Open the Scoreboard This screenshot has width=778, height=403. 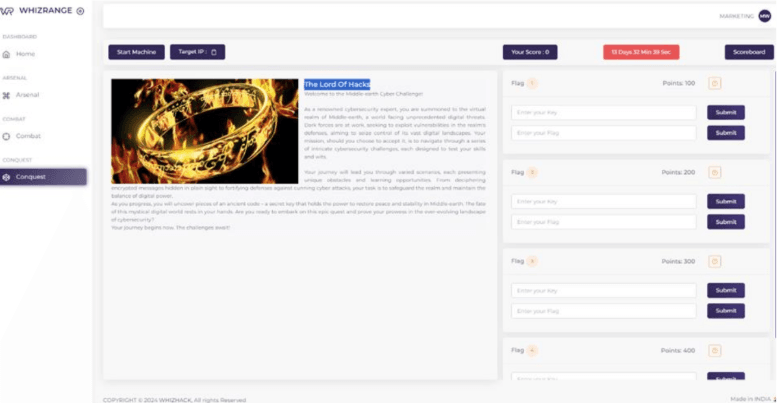[x=749, y=52]
